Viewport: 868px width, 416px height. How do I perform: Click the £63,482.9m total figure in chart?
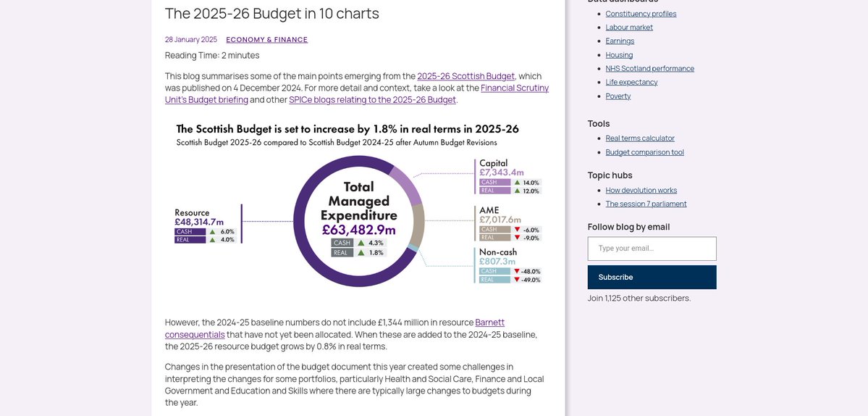pos(359,230)
